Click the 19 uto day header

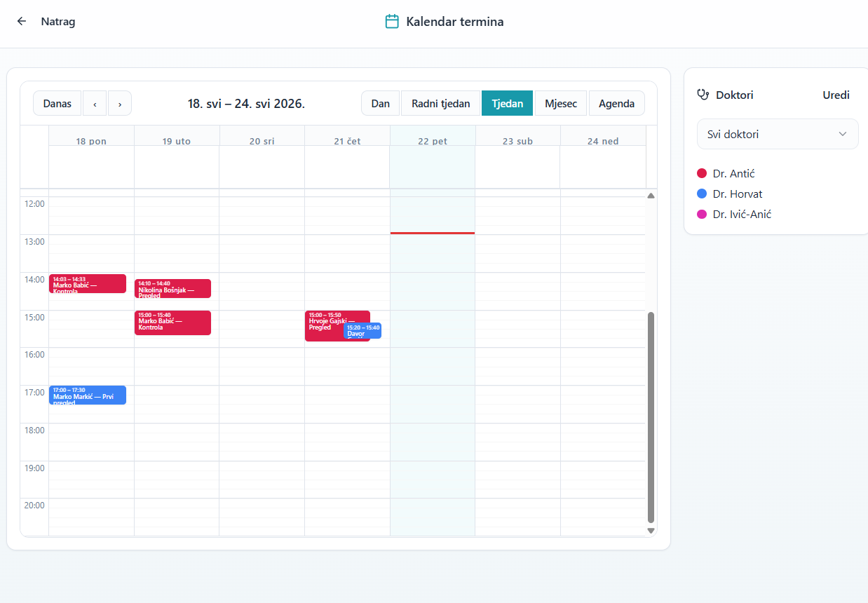(x=177, y=141)
